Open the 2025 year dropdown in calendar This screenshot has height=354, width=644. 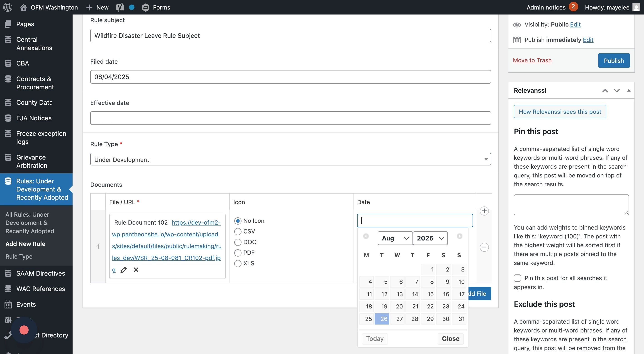point(430,238)
